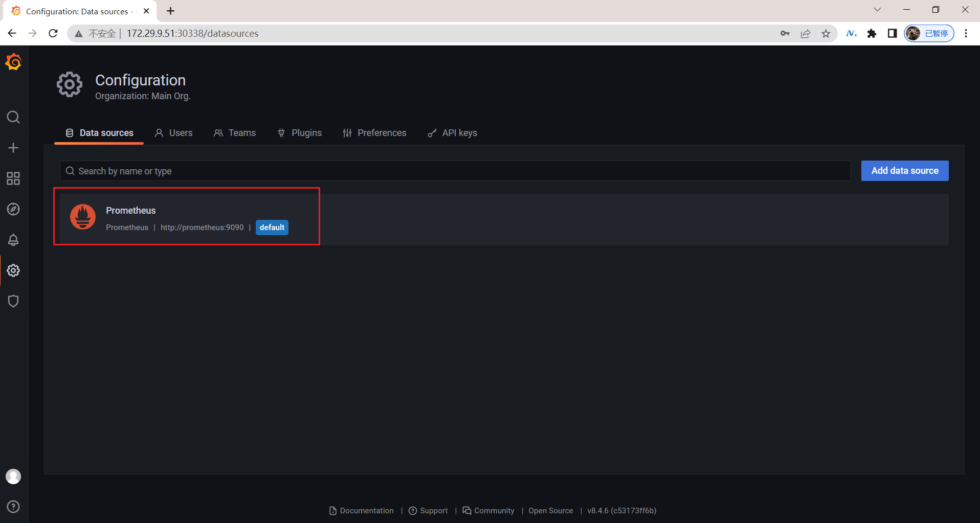Open a new browser tab

tap(171, 11)
